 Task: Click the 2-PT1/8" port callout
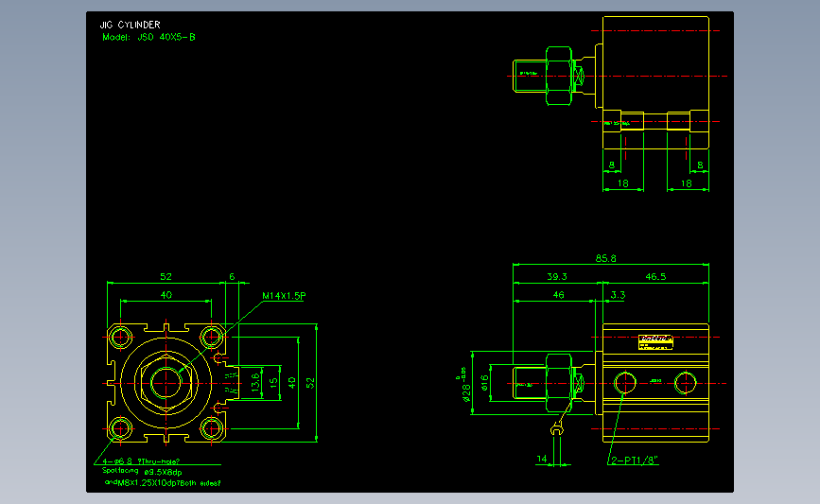[635, 461]
